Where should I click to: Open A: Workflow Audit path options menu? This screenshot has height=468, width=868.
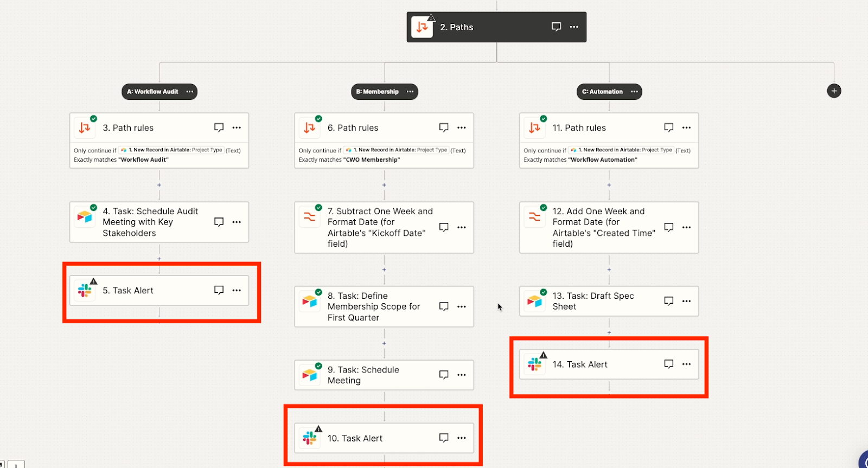point(190,92)
